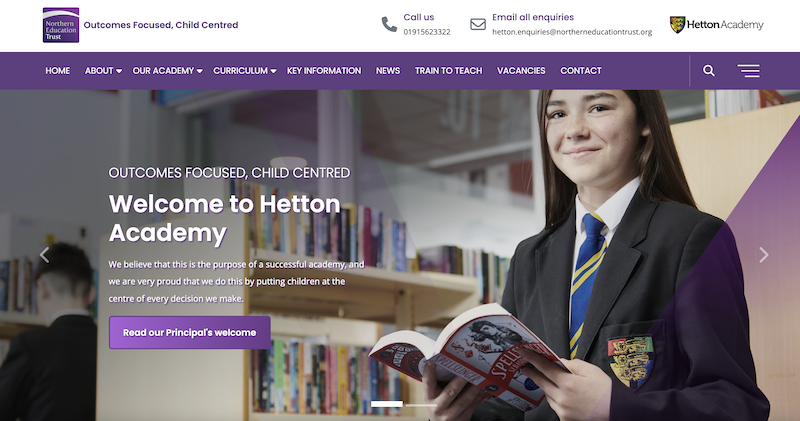Advance to next slide arrow
The height and width of the screenshot is (421, 800).
(x=763, y=255)
